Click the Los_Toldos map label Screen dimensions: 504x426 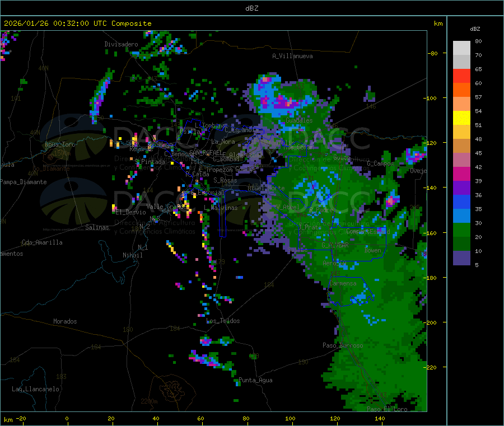pos(223,321)
